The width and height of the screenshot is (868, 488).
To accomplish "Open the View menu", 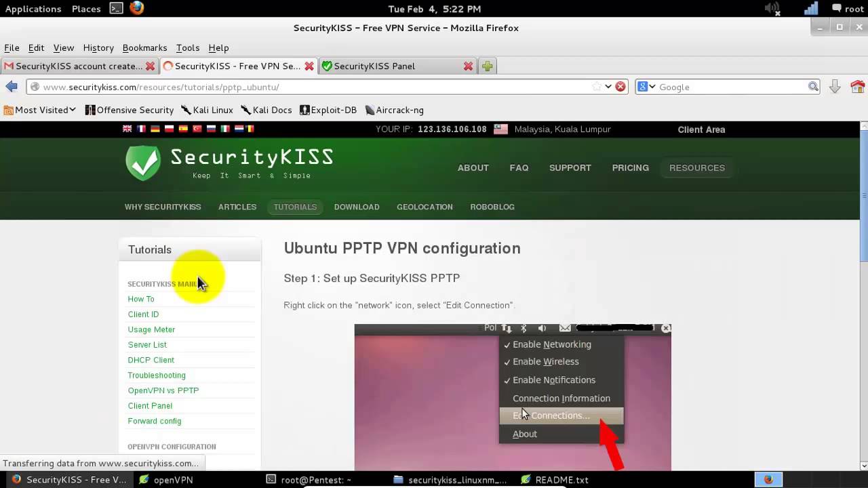I will [63, 47].
